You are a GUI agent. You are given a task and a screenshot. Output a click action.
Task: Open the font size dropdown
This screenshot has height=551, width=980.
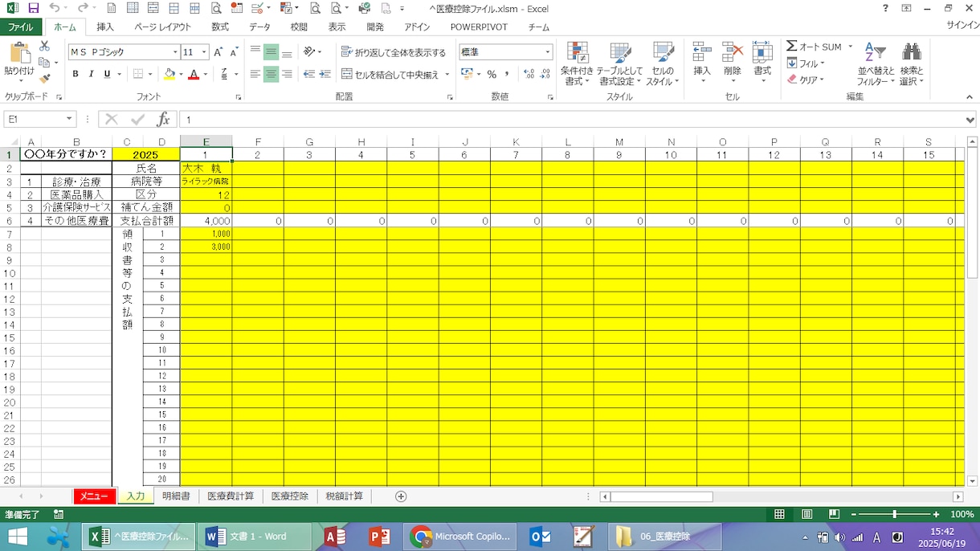pos(205,52)
